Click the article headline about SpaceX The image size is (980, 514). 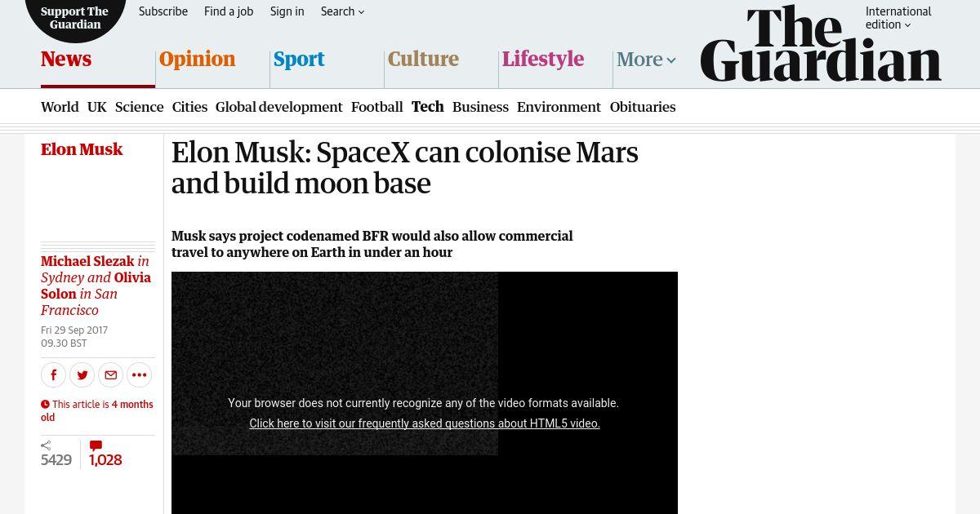pyautogui.click(x=405, y=168)
